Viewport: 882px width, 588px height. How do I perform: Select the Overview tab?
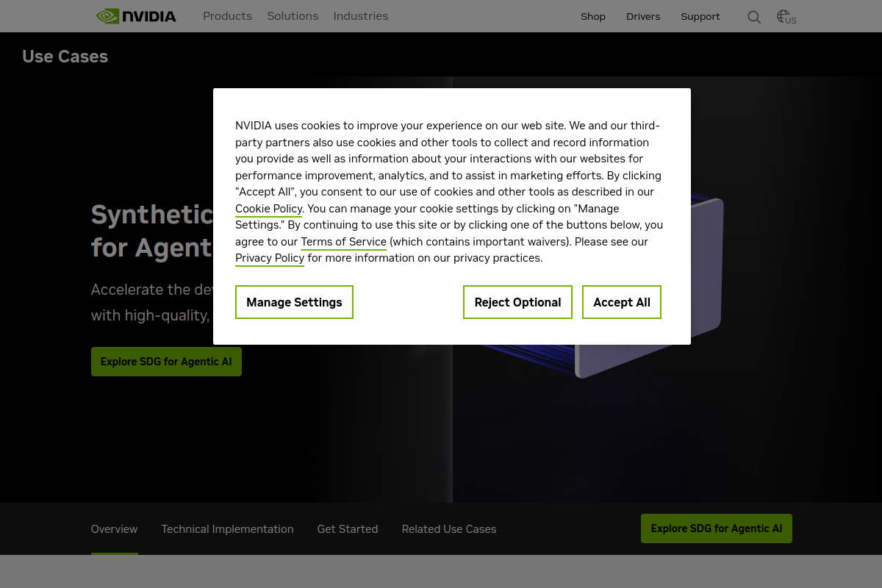(x=114, y=529)
